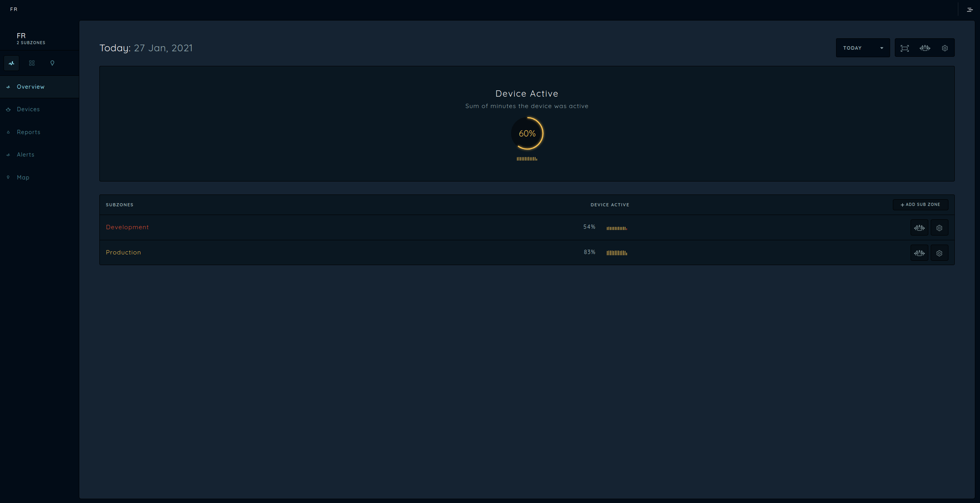Open the Devices menu item
This screenshot has width=980, height=503.
pos(28,109)
